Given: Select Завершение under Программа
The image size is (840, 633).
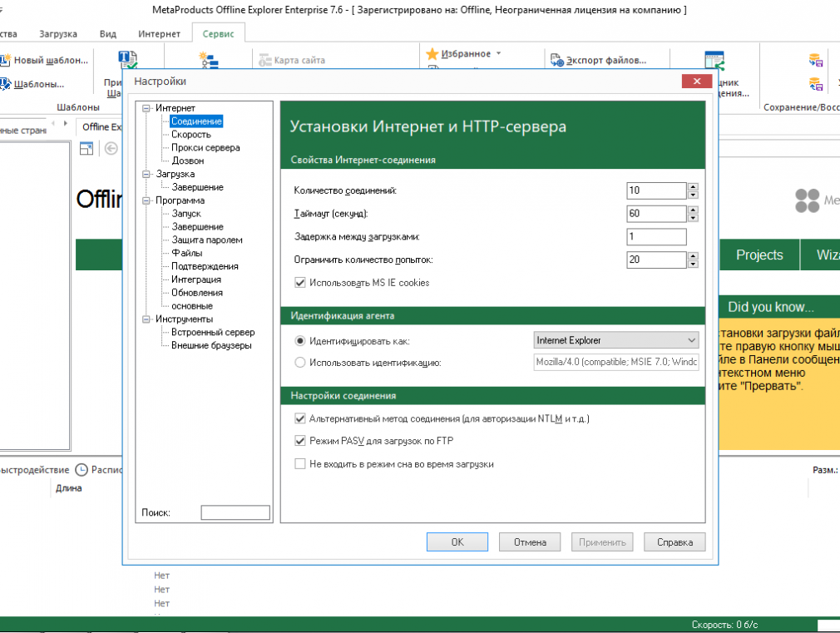Looking at the screenshot, I should (198, 227).
